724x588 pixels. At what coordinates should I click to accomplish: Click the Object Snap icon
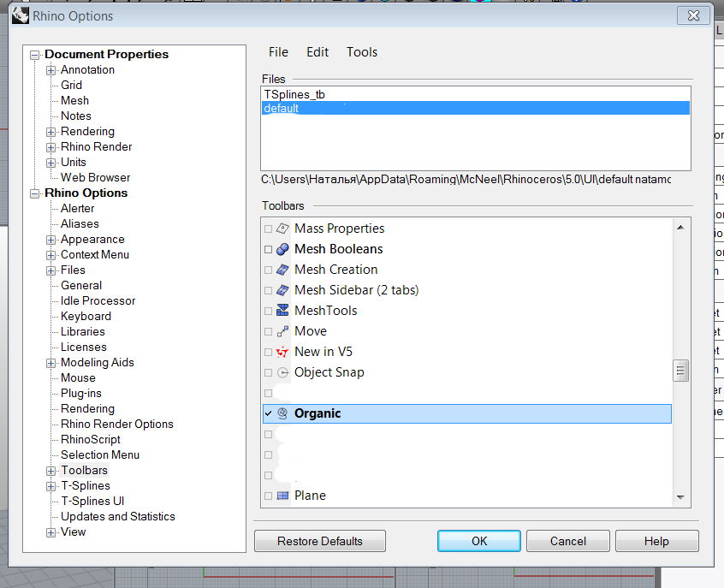click(282, 373)
